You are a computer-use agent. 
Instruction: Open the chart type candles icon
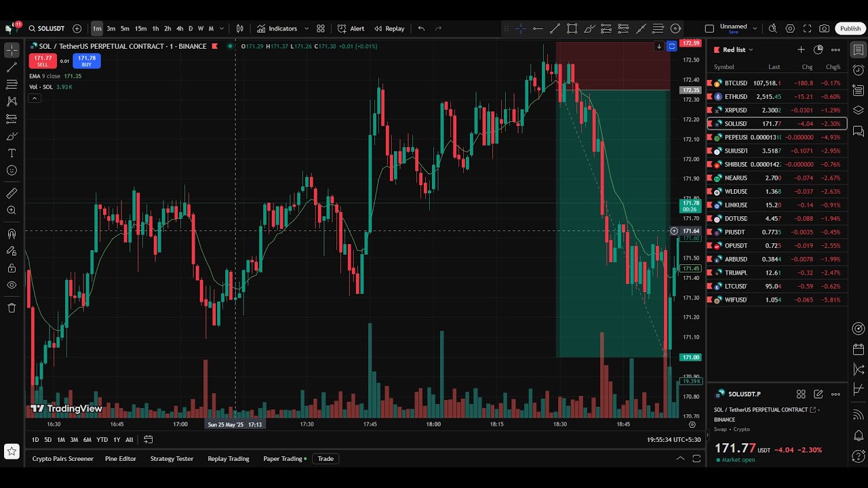(239, 28)
